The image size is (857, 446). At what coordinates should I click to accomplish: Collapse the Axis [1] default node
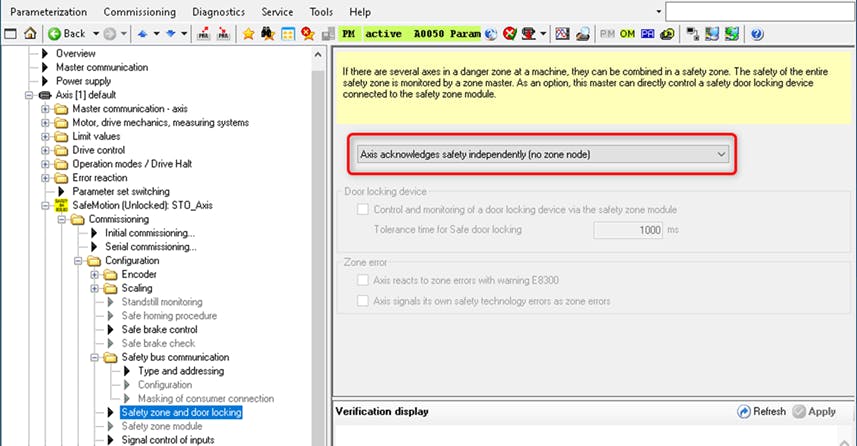(x=29, y=95)
